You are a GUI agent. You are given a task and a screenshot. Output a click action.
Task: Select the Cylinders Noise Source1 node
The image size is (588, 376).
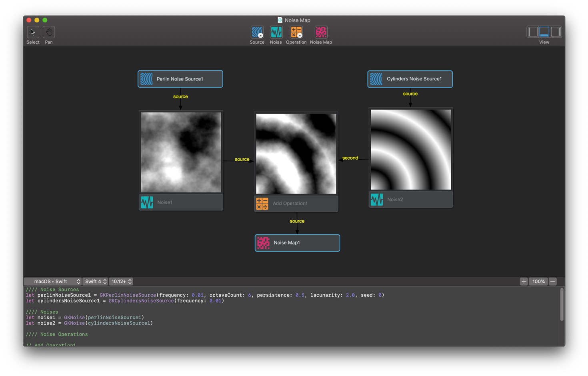point(410,79)
